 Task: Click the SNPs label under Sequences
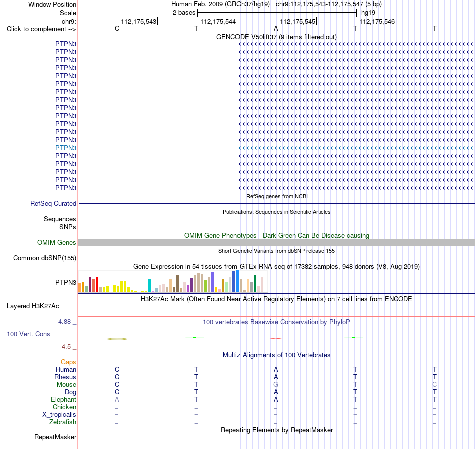[x=68, y=227]
